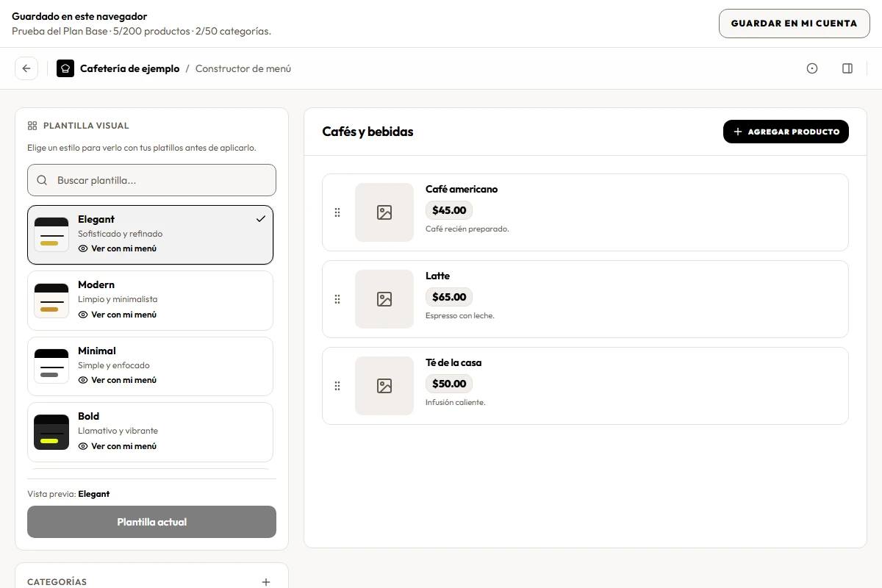Click the $45.00 price badge
882x588 pixels.
point(449,210)
